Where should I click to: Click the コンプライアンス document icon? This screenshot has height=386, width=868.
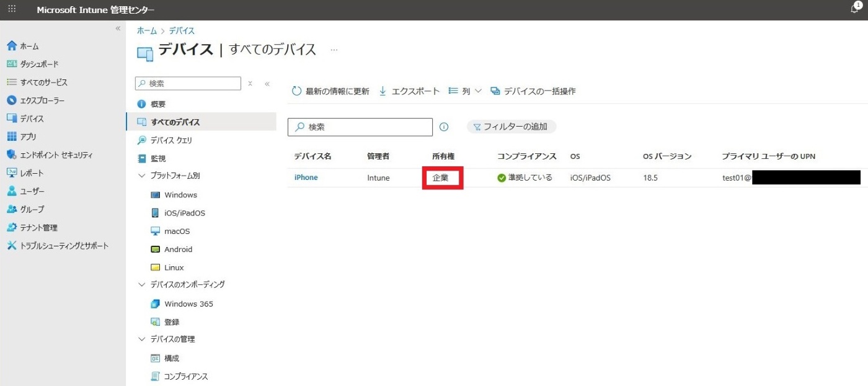pyautogui.click(x=155, y=377)
